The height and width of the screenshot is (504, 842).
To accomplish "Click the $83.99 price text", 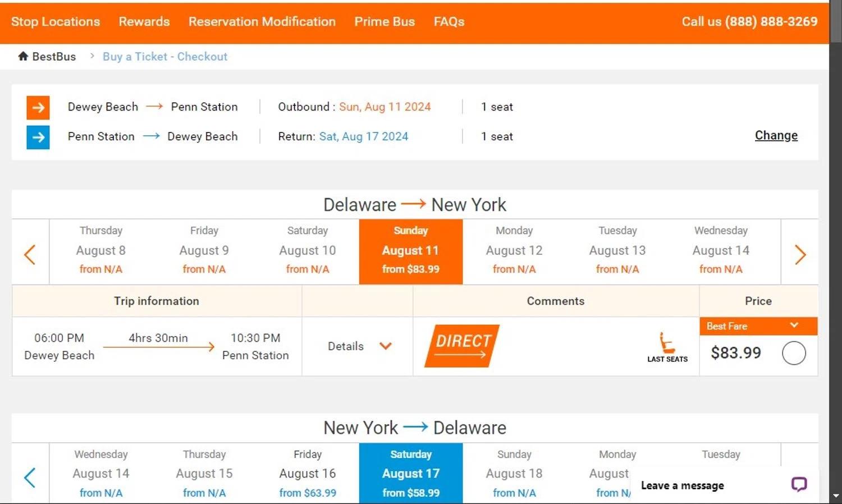I will (x=736, y=352).
